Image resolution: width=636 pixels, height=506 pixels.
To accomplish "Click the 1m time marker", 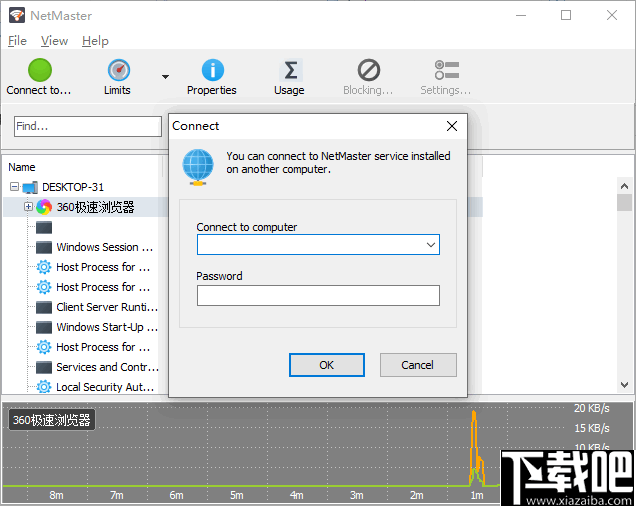I will 477,495.
